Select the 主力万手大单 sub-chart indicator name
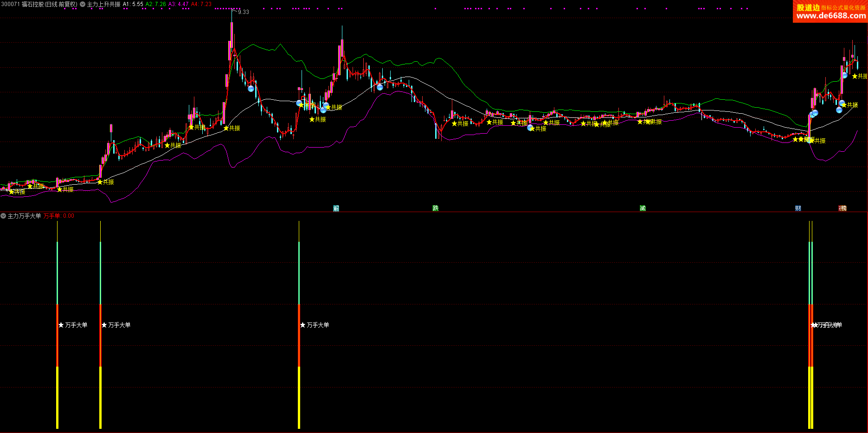This screenshot has height=433, width=868. click(24, 216)
